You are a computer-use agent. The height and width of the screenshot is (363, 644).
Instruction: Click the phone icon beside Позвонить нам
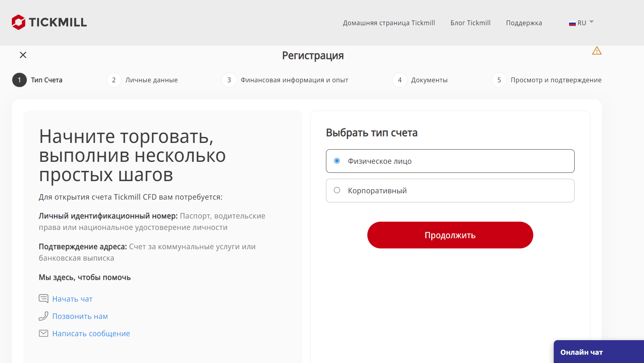pyautogui.click(x=43, y=316)
